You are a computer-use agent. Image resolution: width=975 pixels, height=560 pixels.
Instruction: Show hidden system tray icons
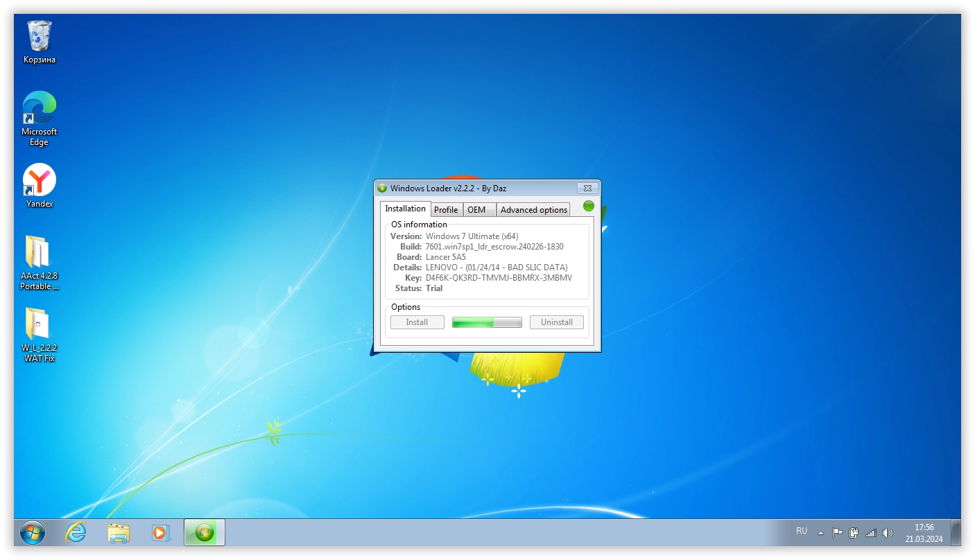click(820, 533)
